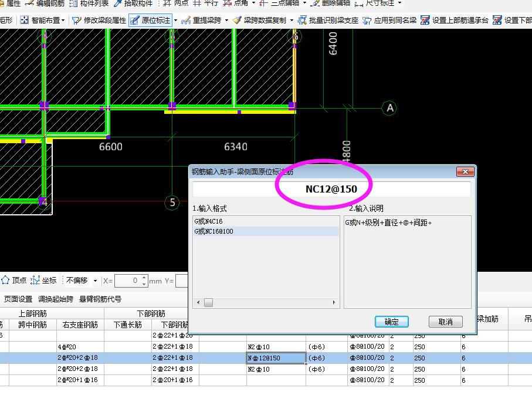This screenshot has height=405, width=532.
Task: Click 调换起始跨 swap starting span
Action: tap(56, 299)
